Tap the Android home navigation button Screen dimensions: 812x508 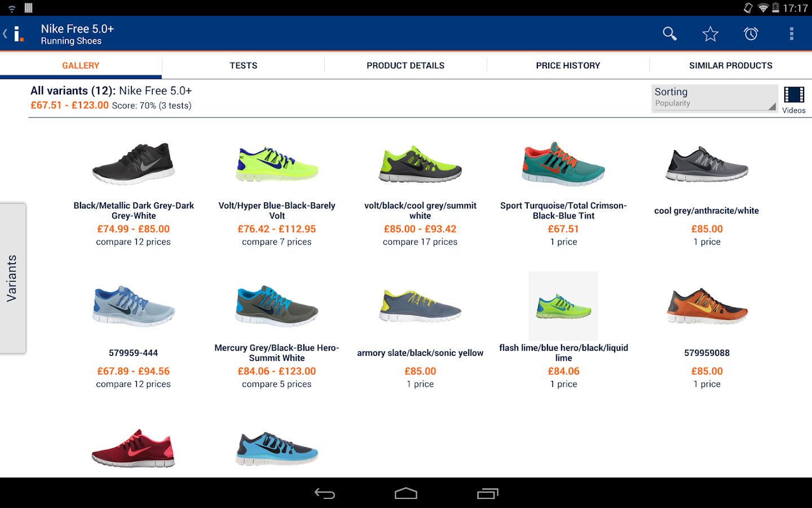pyautogui.click(x=406, y=494)
